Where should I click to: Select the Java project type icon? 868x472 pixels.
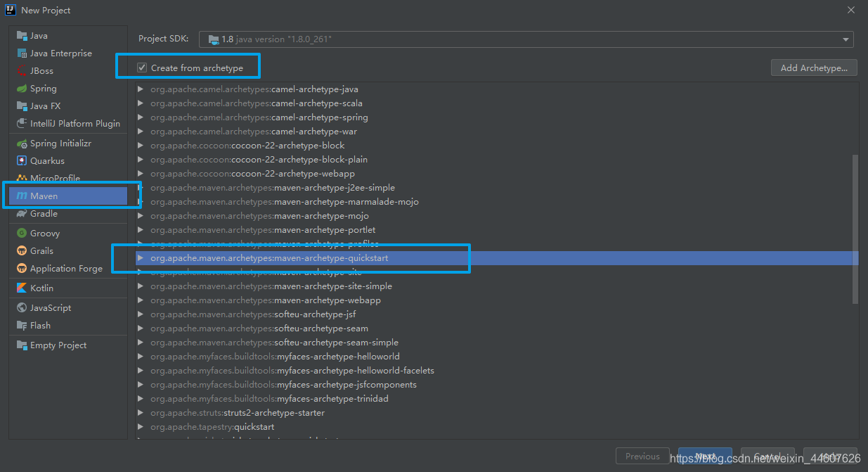(x=22, y=36)
